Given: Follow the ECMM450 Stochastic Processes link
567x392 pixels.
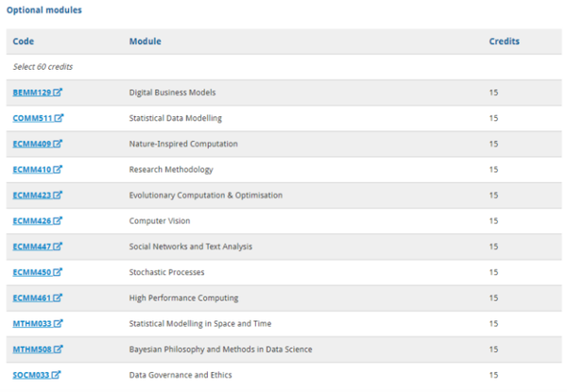Looking at the screenshot, I should tap(32, 272).
